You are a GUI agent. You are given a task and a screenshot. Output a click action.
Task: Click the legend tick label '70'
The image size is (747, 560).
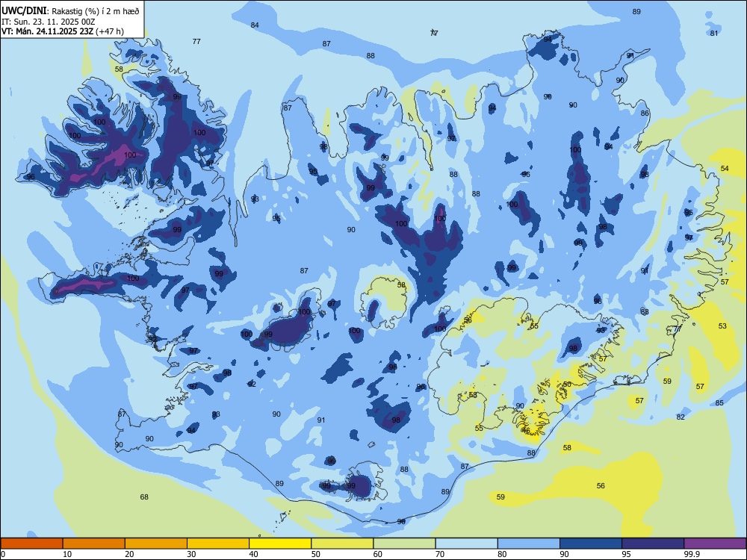pyautogui.click(x=440, y=554)
